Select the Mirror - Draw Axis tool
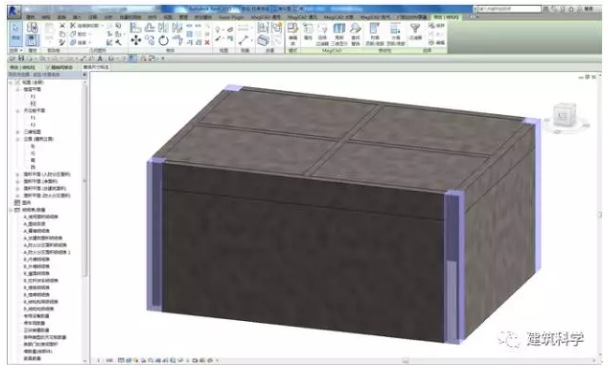This screenshot has height=370, width=611. click(177, 27)
